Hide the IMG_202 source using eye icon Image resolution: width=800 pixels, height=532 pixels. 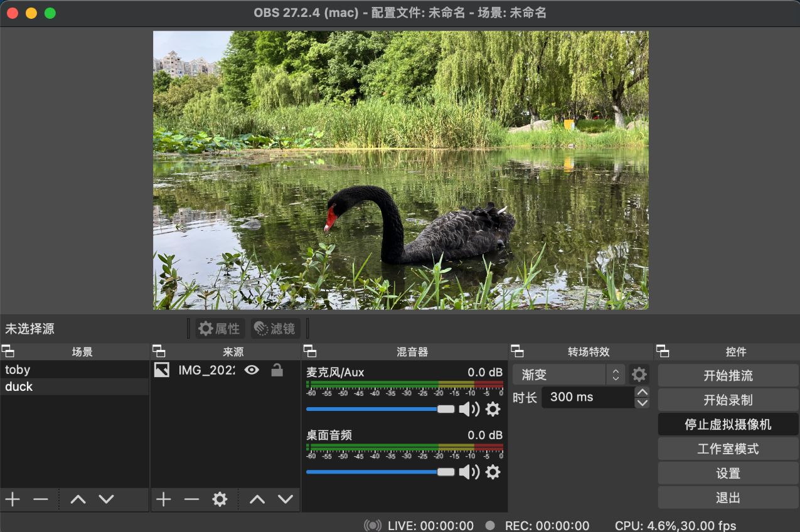[x=252, y=370]
